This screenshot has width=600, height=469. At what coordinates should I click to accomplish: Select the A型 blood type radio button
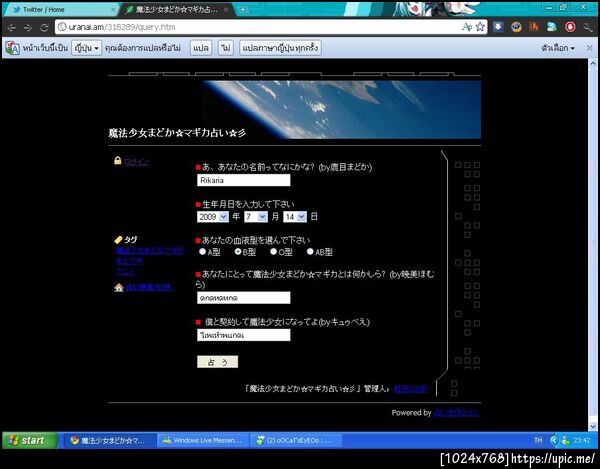202,251
